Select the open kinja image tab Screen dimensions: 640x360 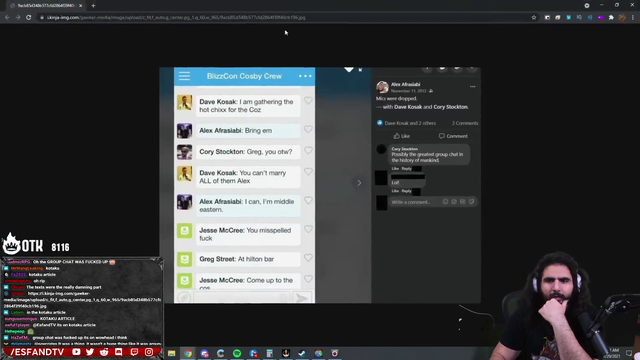click(x=45, y=6)
